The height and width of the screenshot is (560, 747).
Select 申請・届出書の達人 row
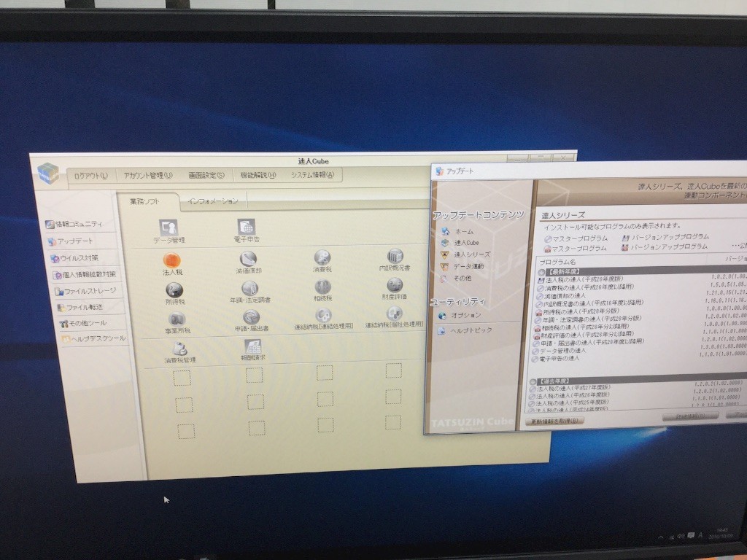pos(589,343)
